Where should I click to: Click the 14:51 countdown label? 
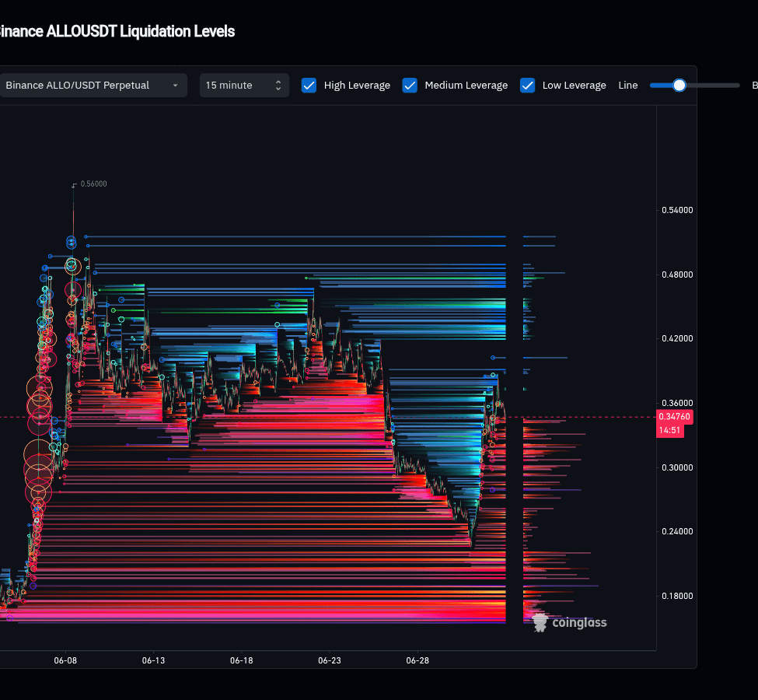point(669,431)
